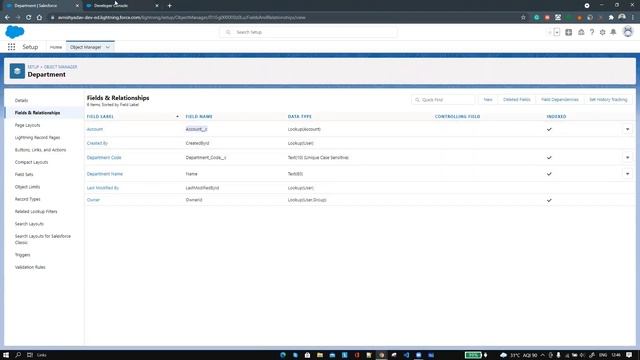The height and width of the screenshot is (360, 640).
Task: Click the Quick Find field
Action: (443, 100)
